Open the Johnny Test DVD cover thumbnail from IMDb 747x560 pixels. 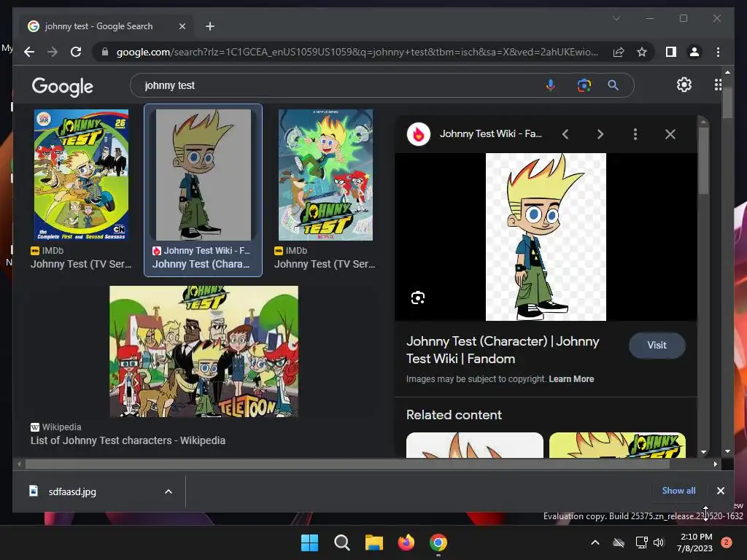(82, 175)
